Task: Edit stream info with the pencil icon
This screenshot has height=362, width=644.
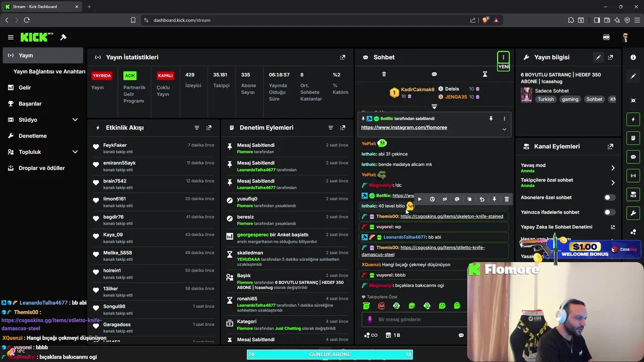Action: coord(598,57)
